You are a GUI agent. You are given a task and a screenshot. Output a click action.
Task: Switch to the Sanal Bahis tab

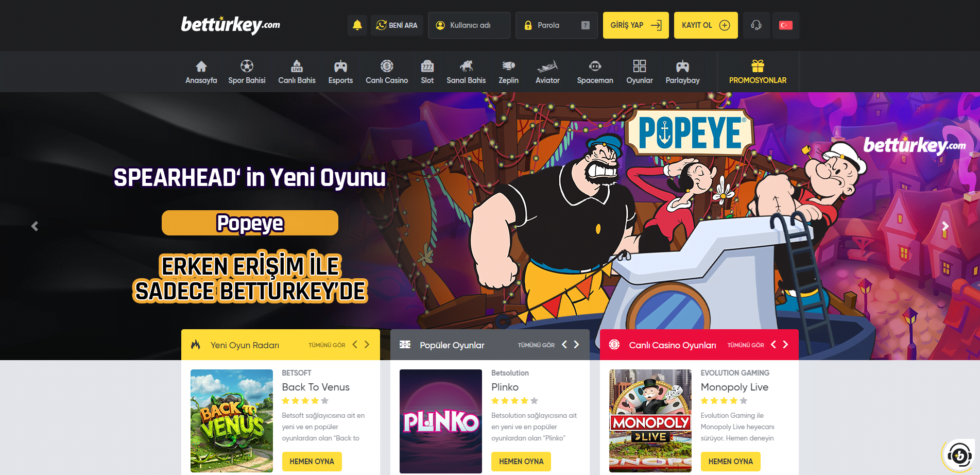tap(466, 71)
